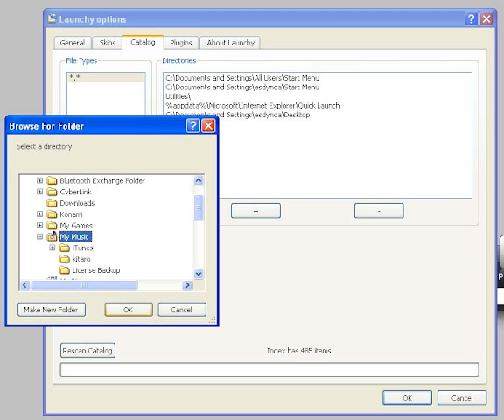504x420 pixels.
Task: Click the - remove directory button
Action: click(x=379, y=211)
